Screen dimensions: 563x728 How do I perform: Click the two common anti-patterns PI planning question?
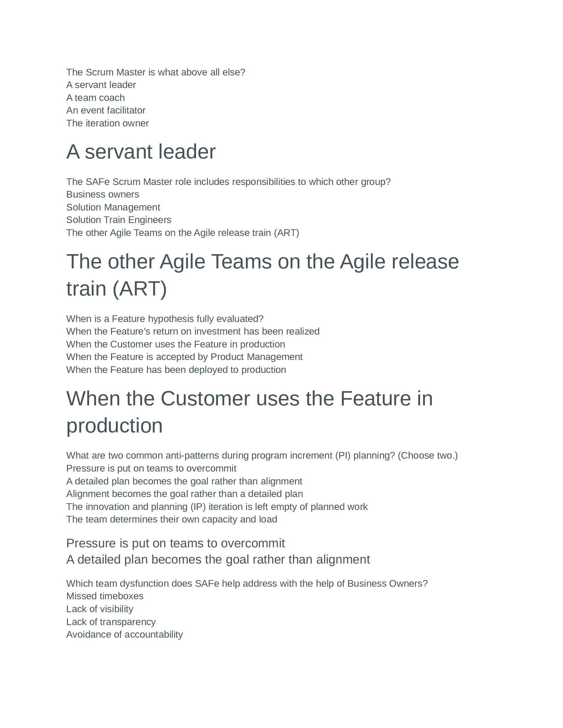point(262,455)
